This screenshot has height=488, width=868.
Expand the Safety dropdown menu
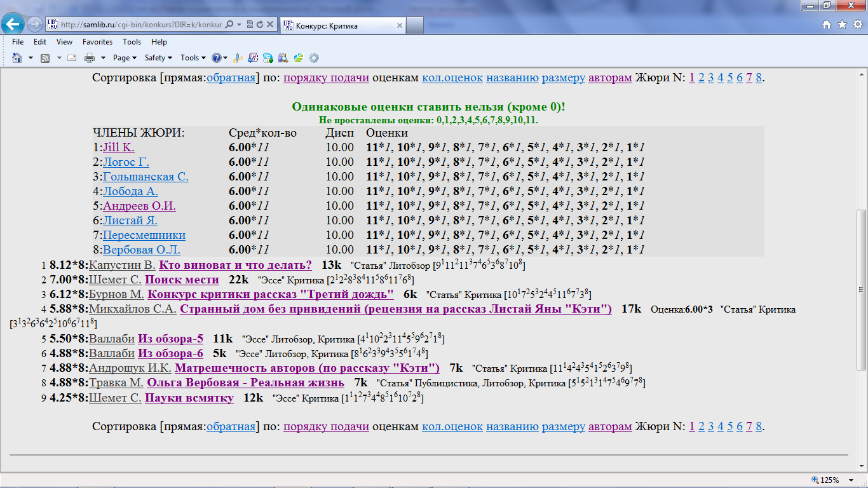coord(158,58)
